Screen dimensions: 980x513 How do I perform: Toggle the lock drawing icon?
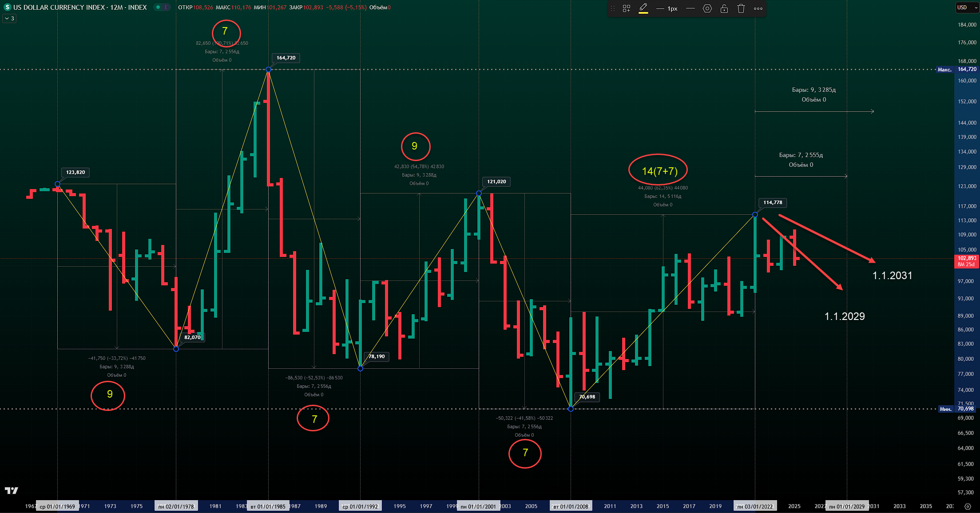point(724,8)
